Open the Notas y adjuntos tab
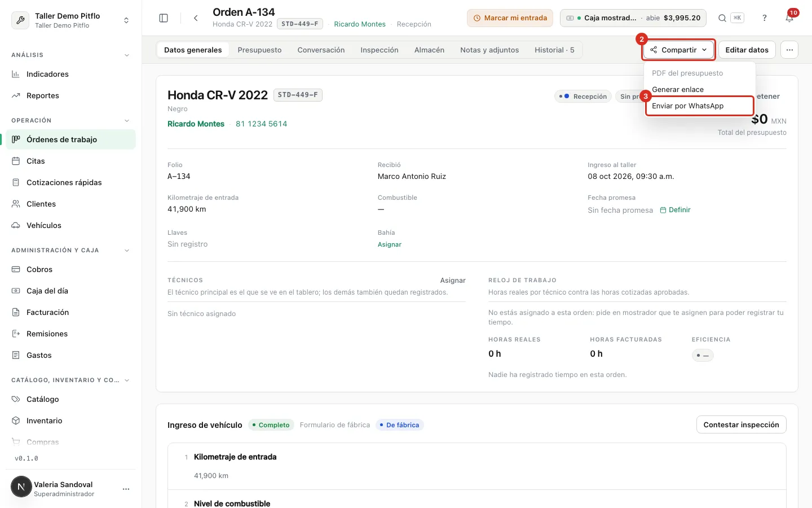The image size is (812, 508). [489, 50]
